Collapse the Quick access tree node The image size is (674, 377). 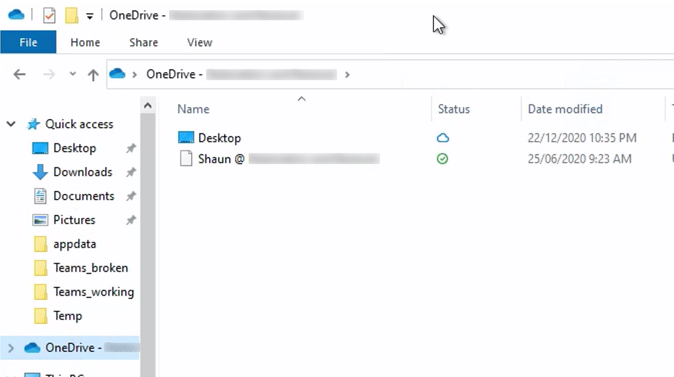pyautogui.click(x=11, y=124)
